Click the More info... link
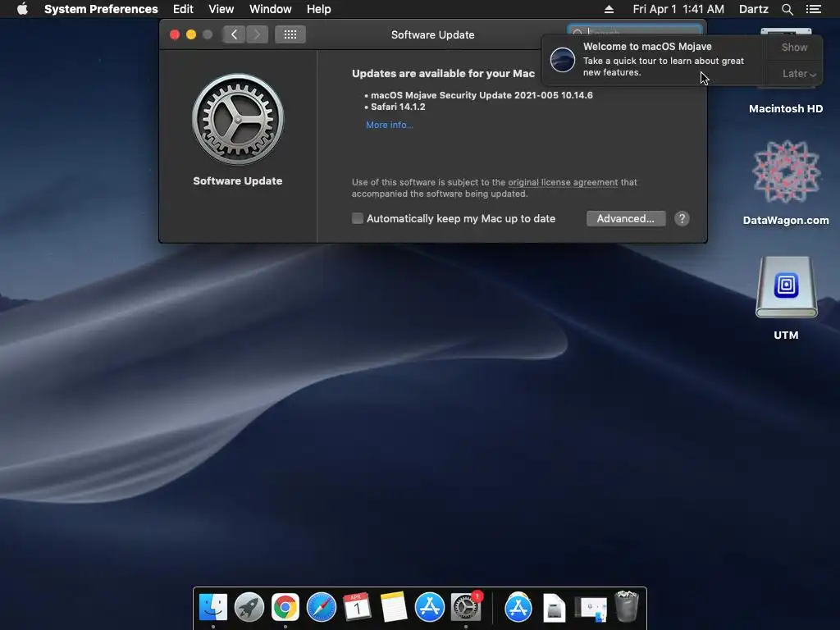Image resolution: width=840 pixels, height=630 pixels. pyautogui.click(x=390, y=125)
